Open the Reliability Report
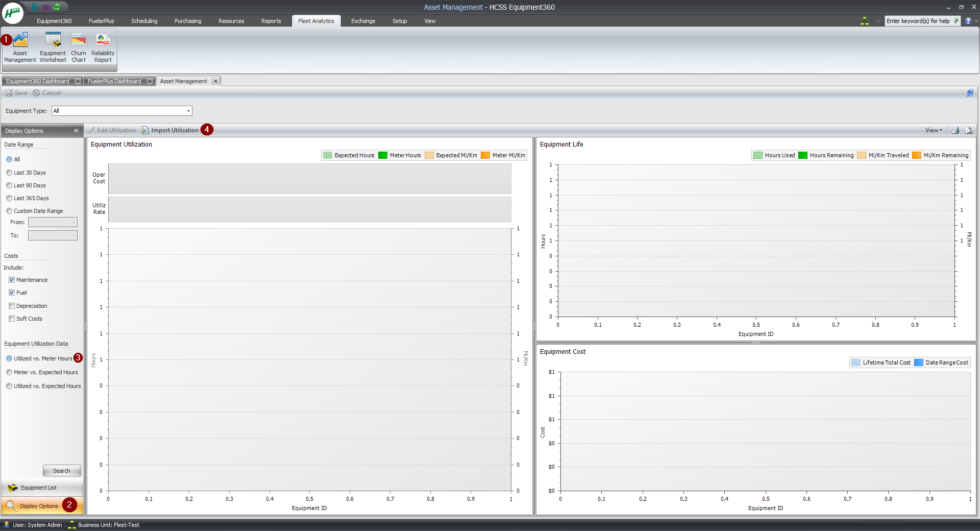 pos(102,46)
